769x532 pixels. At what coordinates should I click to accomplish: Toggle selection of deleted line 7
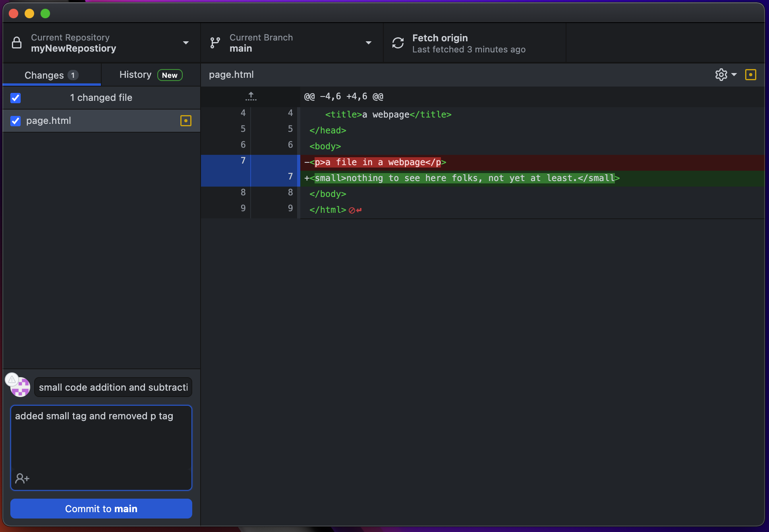click(x=250, y=162)
